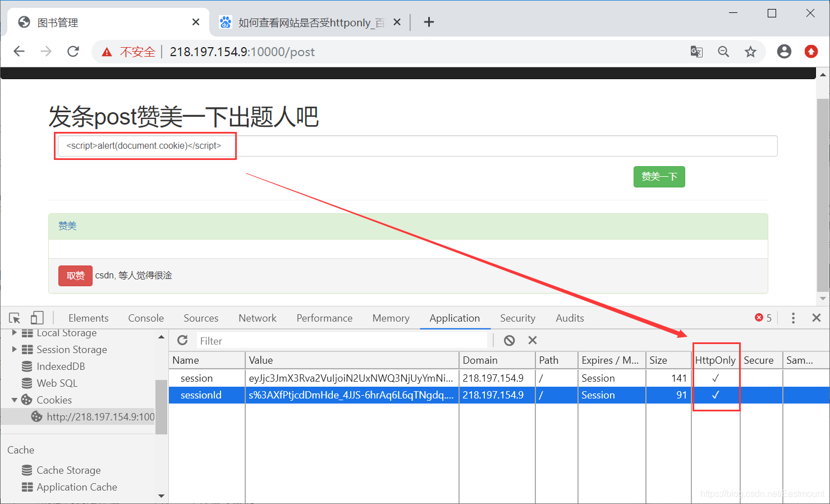
Task: Open the Chrome update notification icon
Action: pos(811,52)
